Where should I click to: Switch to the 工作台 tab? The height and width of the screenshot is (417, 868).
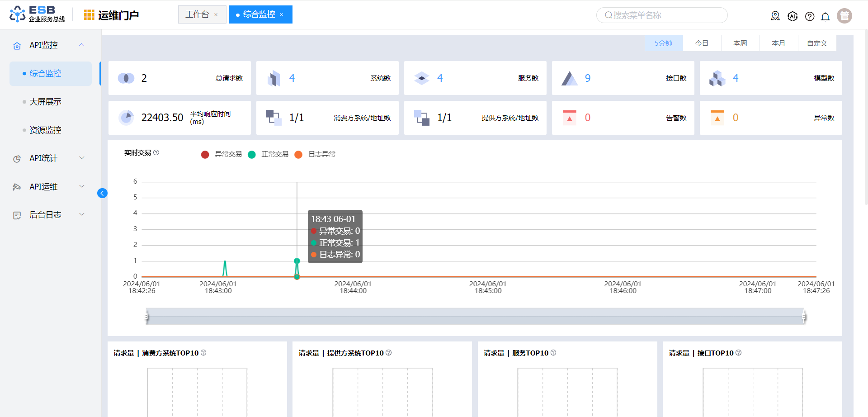[x=198, y=14]
